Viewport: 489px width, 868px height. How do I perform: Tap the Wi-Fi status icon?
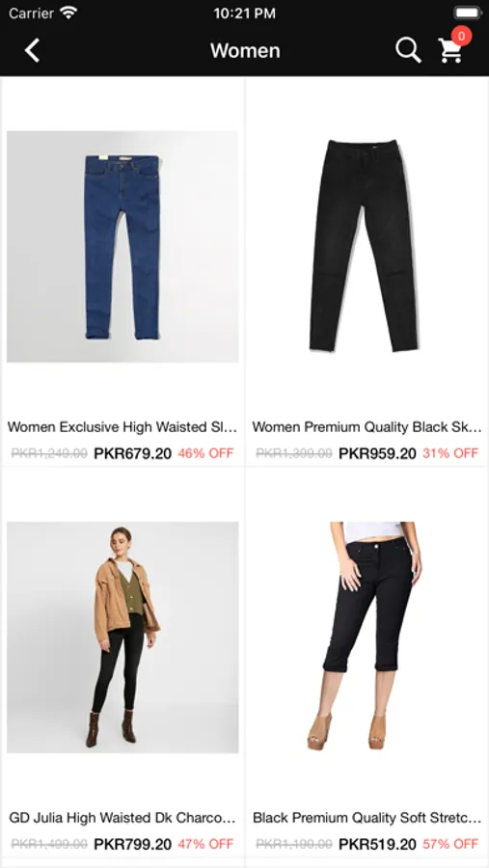pyautogui.click(x=69, y=13)
